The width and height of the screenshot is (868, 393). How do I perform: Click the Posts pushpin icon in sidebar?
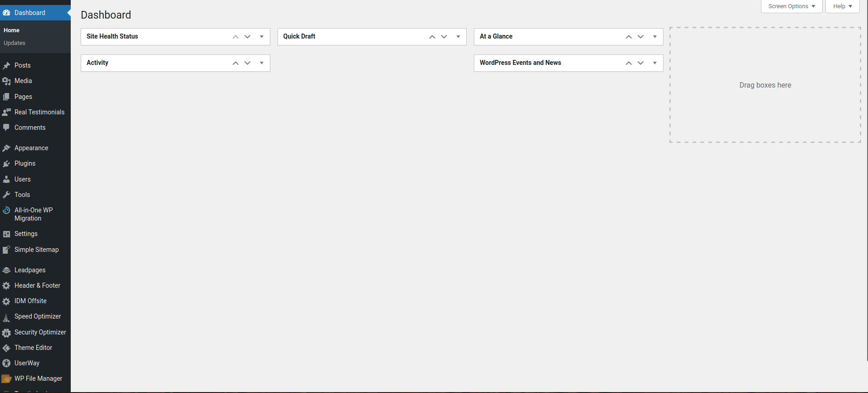(6, 65)
